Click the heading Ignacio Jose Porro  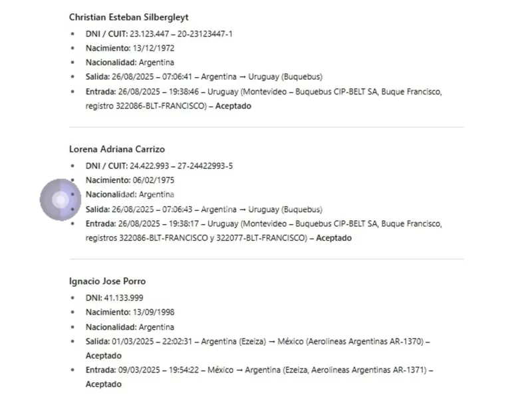107,281
